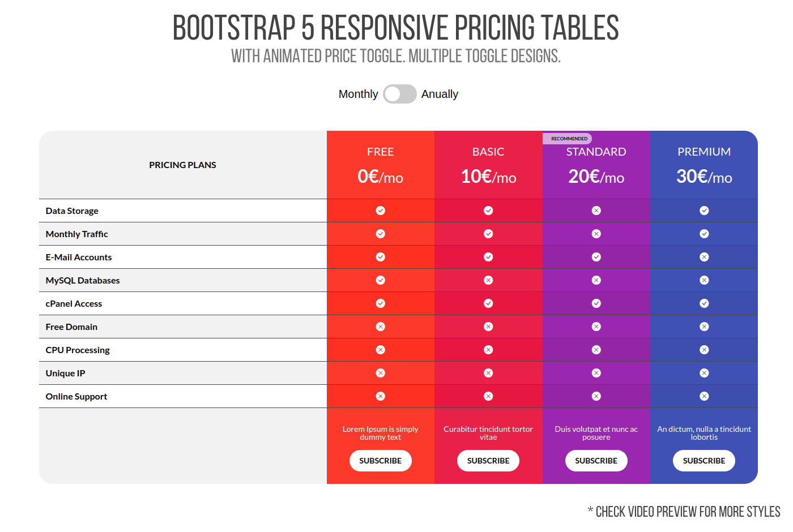The image size is (793, 532).
Task: Click the Free plan Online Support cross icon
Action: [381, 396]
